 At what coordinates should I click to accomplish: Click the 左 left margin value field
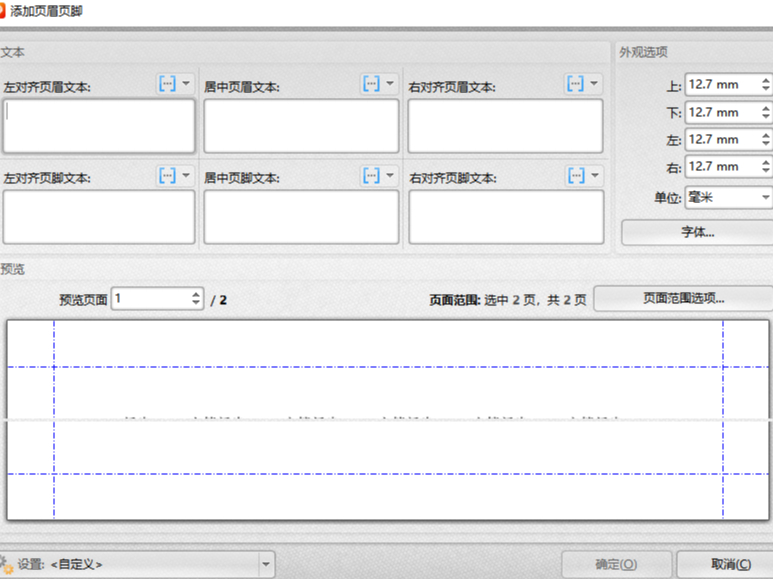point(722,140)
